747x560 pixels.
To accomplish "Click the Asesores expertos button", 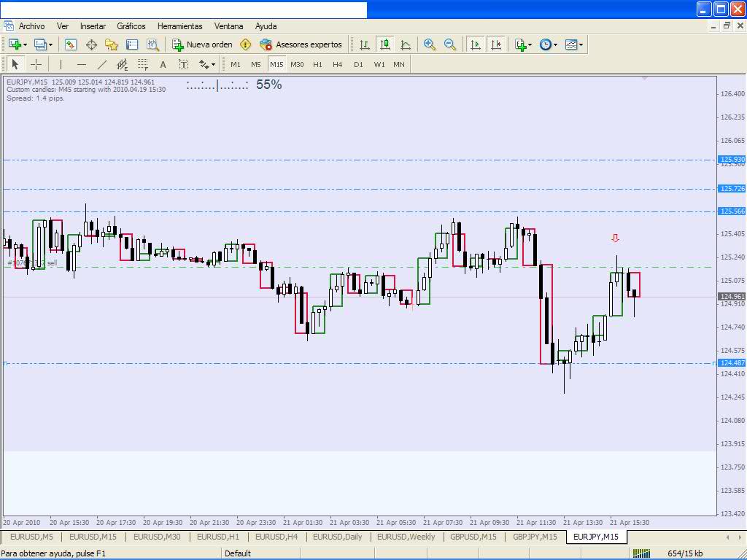I will 301,44.
